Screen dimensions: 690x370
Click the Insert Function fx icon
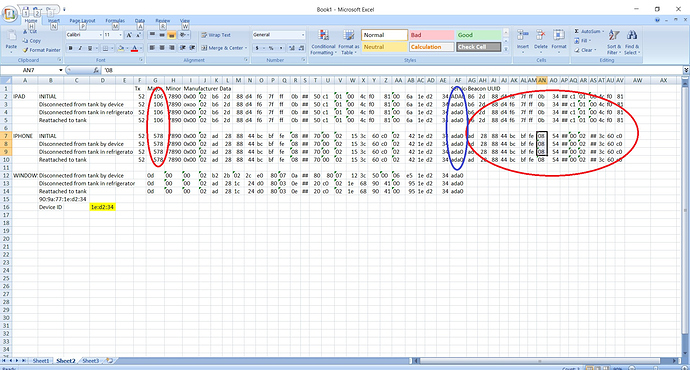click(96, 70)
